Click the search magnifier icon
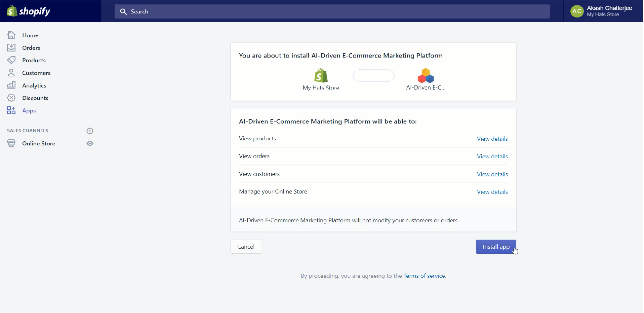644x313 pixels. 123,12
